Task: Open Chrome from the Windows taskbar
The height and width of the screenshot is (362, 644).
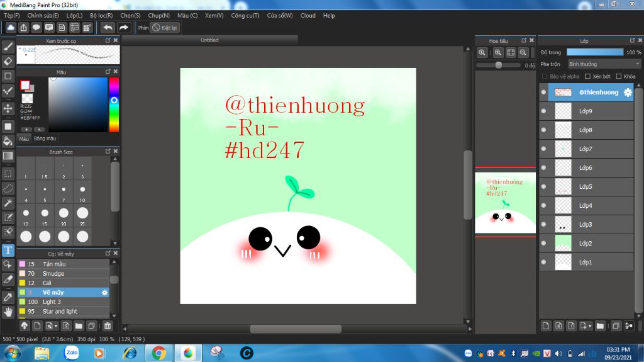Action: pyautogui.click(x=158, y=353)
